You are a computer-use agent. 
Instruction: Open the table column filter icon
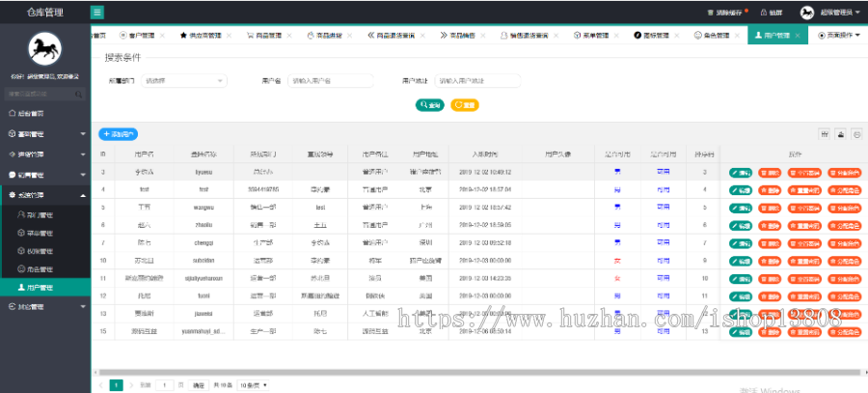(825, 133)
